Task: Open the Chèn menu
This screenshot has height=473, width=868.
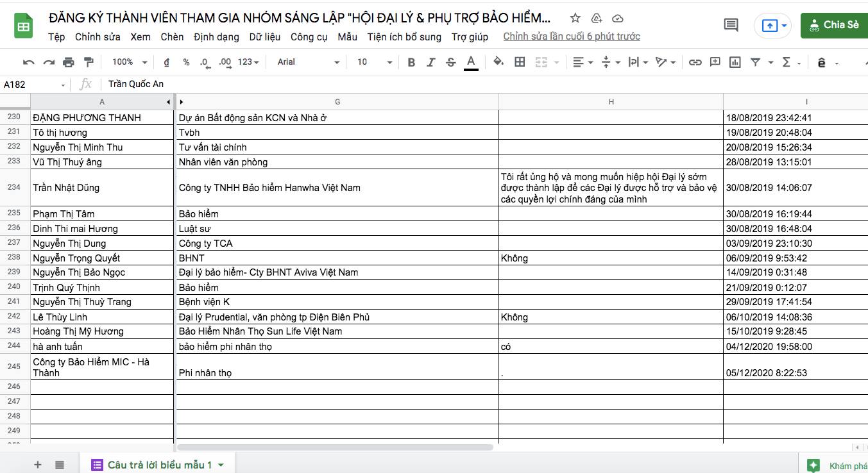Action: coord(172,37)
